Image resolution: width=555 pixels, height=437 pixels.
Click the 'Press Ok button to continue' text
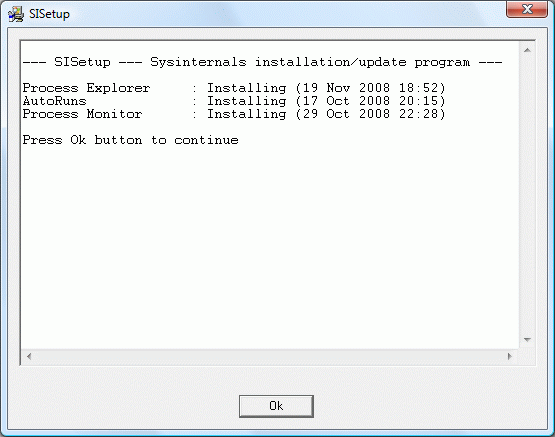point(131,140)
